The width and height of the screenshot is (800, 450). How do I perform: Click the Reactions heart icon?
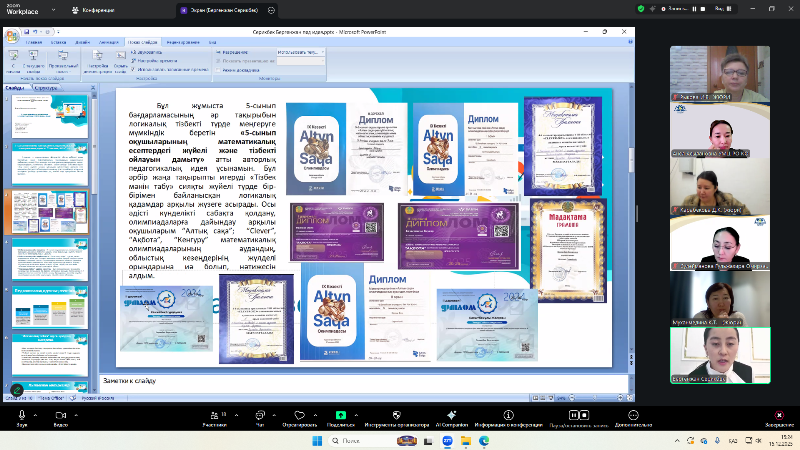point(299,414)
